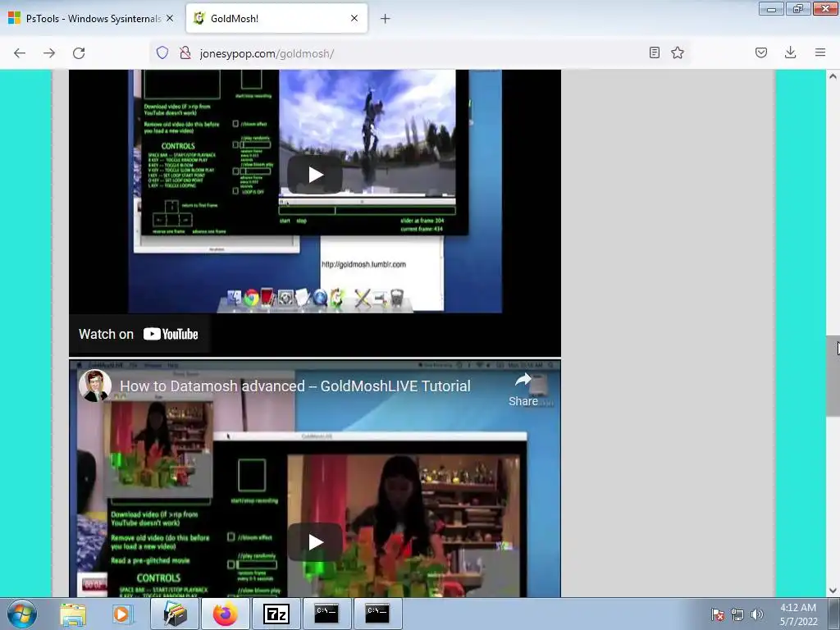Open the video title How to Datamosh advanced

click(x=294, y=386)
